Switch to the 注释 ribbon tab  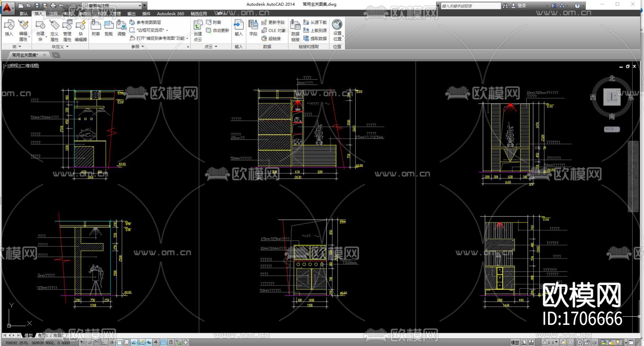(x=53, y=14)
